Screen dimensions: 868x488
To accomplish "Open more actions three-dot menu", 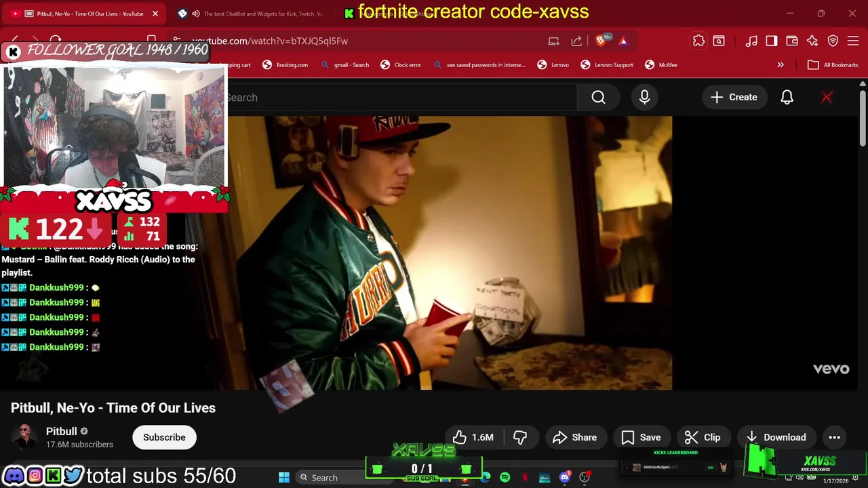I will click(x=835, y=437).
